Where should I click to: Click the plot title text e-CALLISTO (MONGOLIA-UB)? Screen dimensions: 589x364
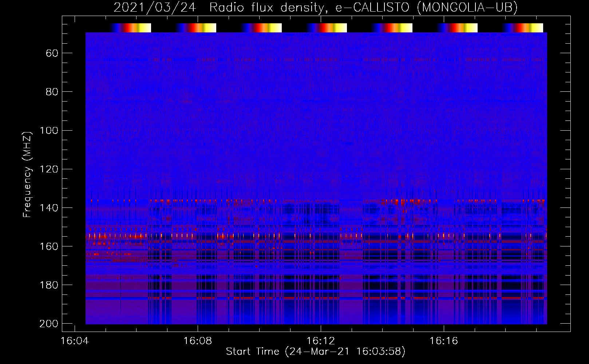(426, 7)
